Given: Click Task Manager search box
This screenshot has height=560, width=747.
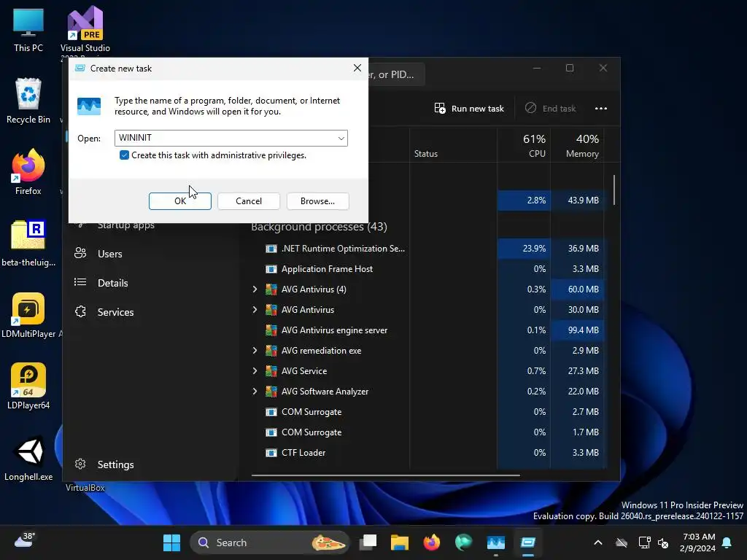Looking at the screenshot, I should 396,75.
